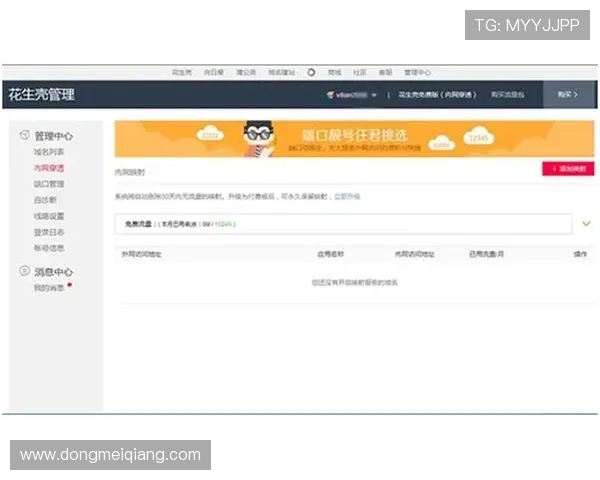Viewport: 600px width, 480px height.
Task: Select 消息中心 sidebar heading
Action: tap(54, 272)
